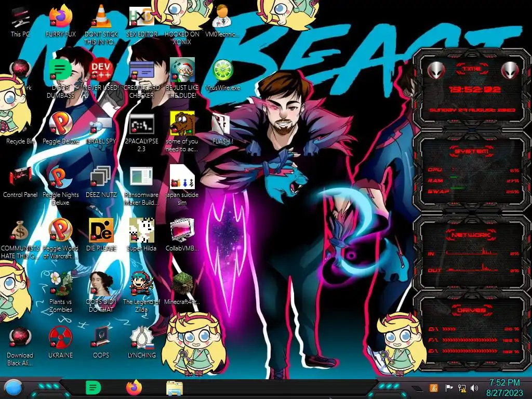
Task: Open the ISRAEL SPY shortcut
Action: pyautogui.click(x=101, y=129)
